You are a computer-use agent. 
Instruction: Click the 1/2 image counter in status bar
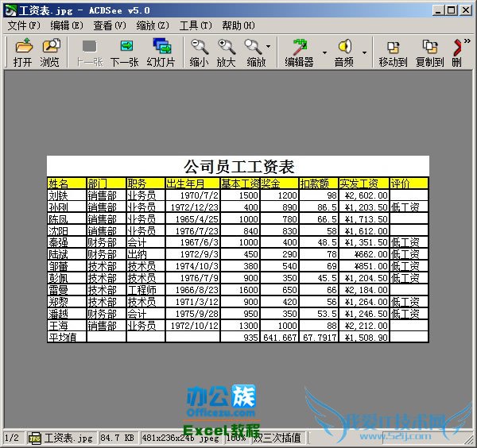point(12,438)
